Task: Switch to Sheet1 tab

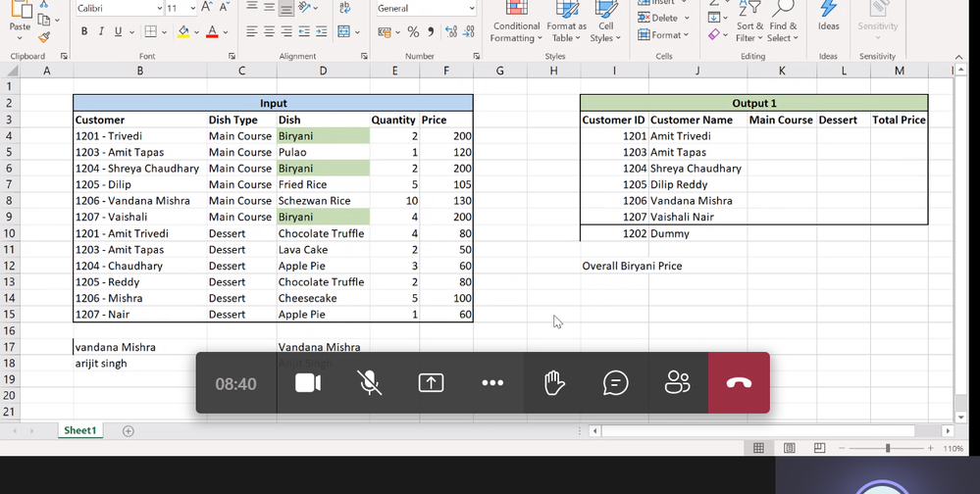Action: [x=80, y=430]
